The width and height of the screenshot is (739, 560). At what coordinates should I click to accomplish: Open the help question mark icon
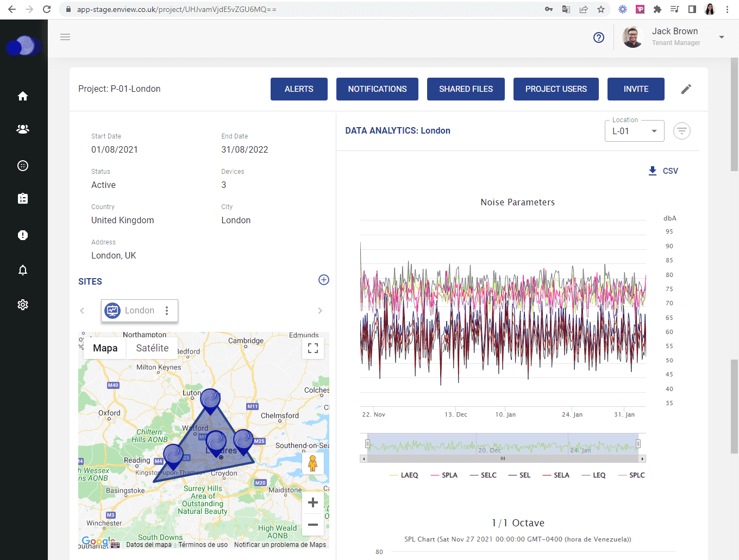pyautogui.click(x=599, y=37)
